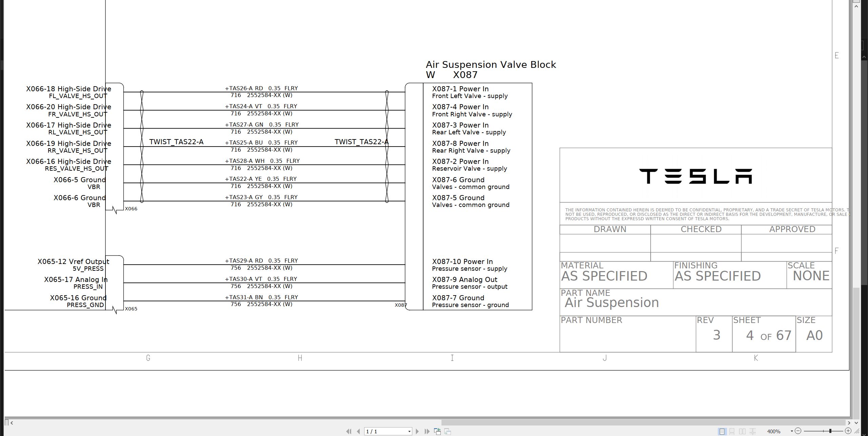Enable single page layout mode

click(722, 431)
